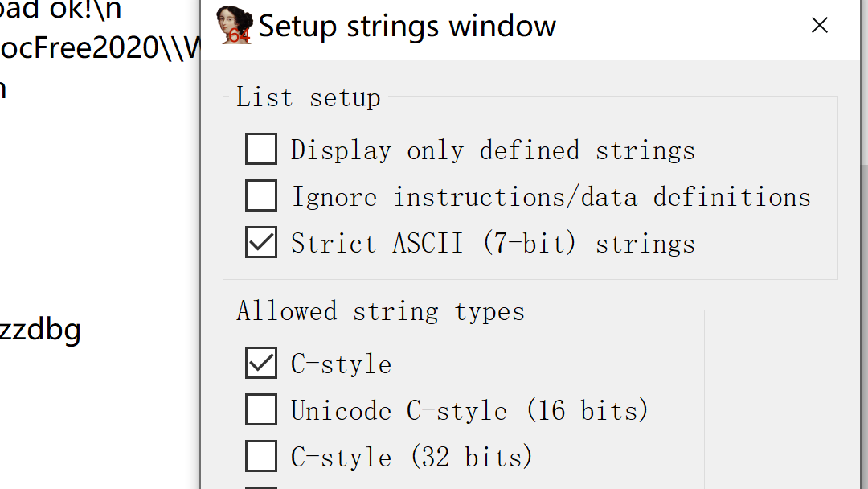The width and height of the screenshot is (868, 489).
Task: Click the IDA 64 portrait icon in title bar
Action: (235, 26)
